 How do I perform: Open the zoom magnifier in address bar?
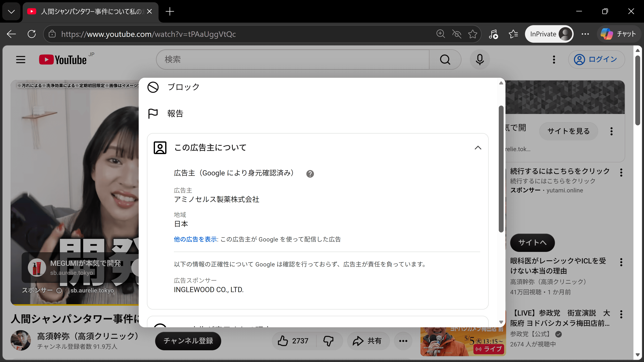[x=441, y=34]
